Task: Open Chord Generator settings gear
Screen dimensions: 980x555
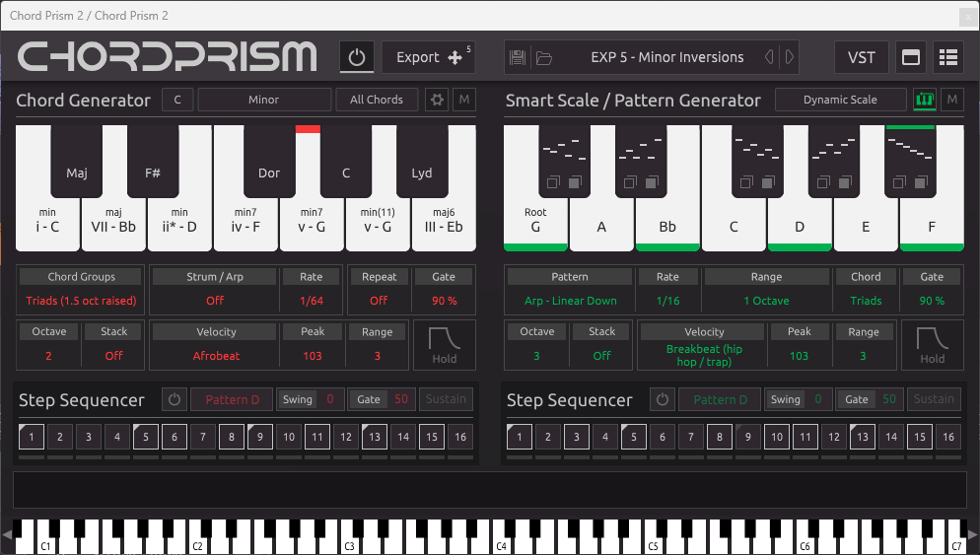Action: (x=436, y=100)
